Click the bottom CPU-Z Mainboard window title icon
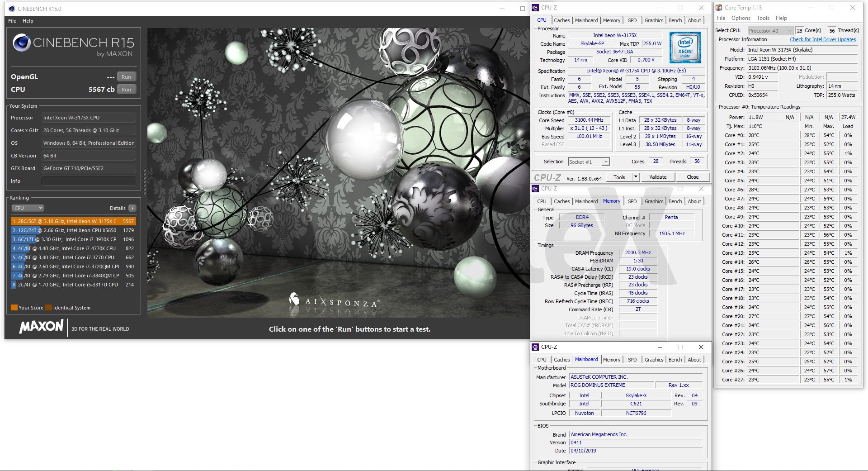Viewport: 868px width, 471px height. [535, 347]
